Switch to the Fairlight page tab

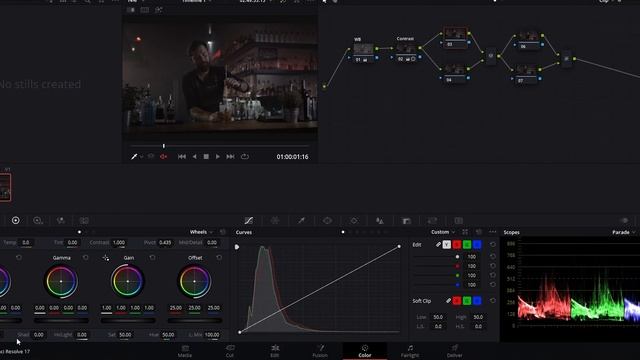[x=410, y=351]
